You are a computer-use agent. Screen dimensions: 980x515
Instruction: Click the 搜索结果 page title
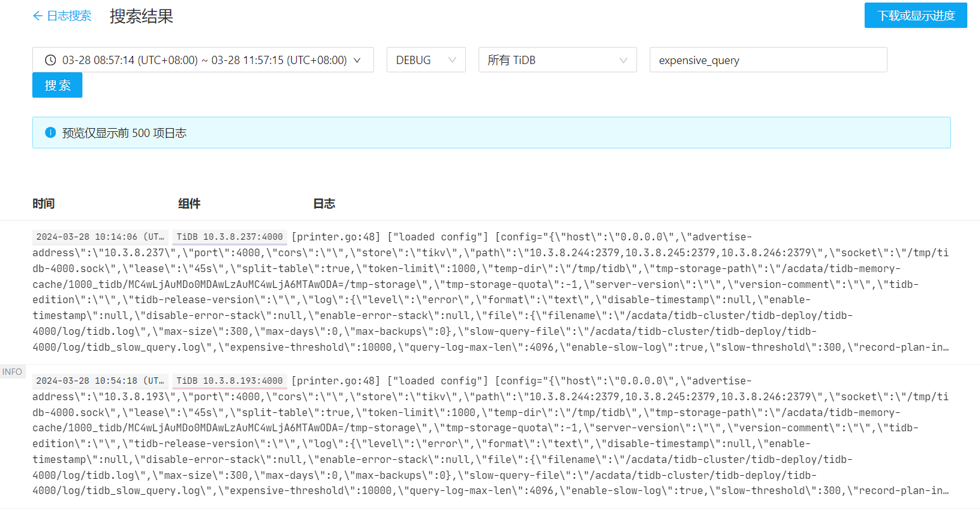click(141, 16)
